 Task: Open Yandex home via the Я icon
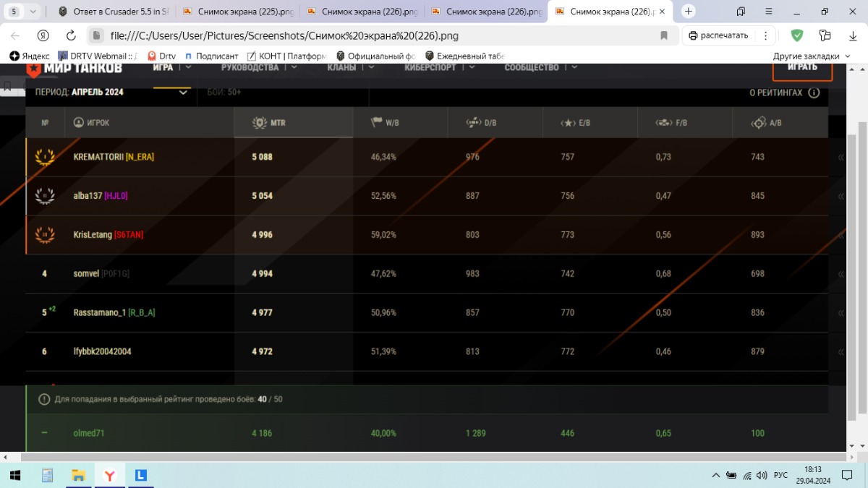(43, 35)
